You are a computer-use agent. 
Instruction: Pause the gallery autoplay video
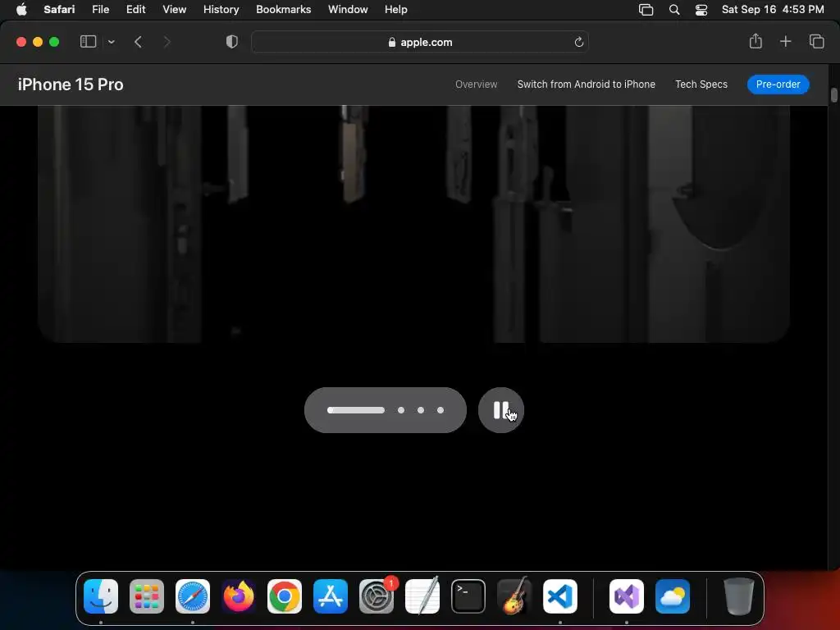(501, 410)
